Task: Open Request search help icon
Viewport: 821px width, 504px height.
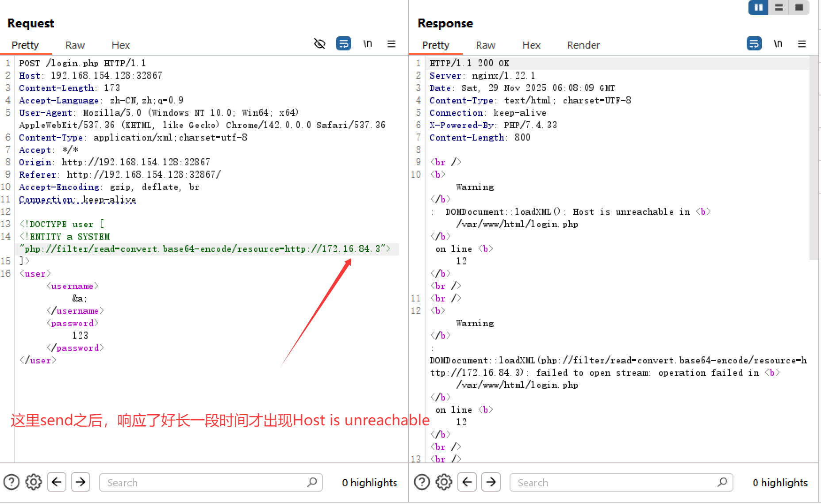Action: coord(12,482)
